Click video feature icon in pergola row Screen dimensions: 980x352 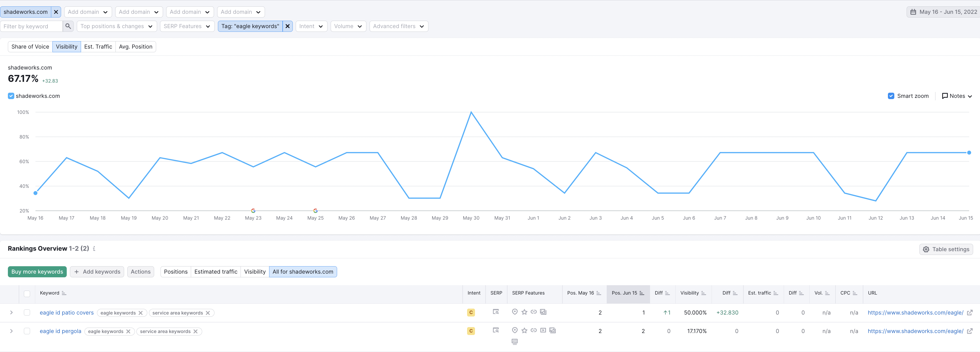543,330
